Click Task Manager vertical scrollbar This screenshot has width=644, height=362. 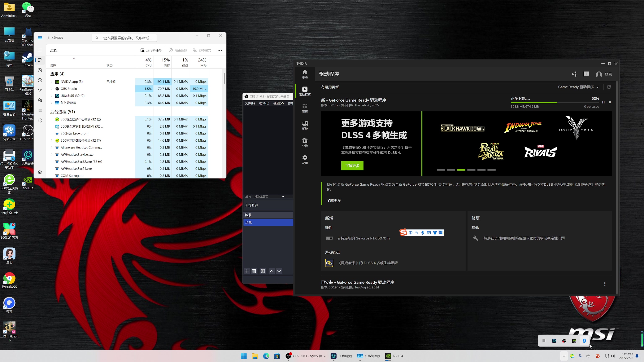coord(224,78)
